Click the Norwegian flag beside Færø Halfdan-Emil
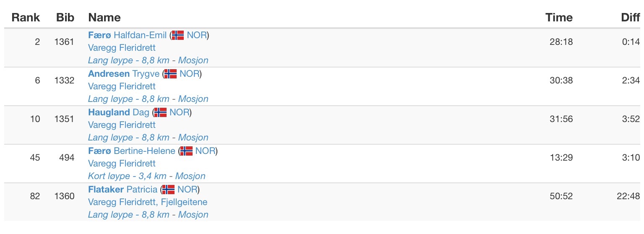 (x=178, y=35)
